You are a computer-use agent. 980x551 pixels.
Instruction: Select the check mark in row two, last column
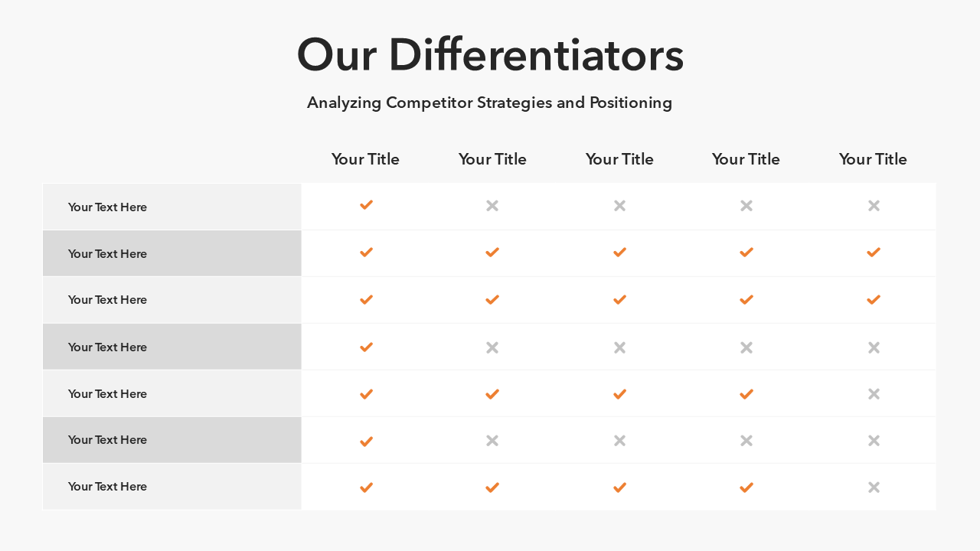874,253
